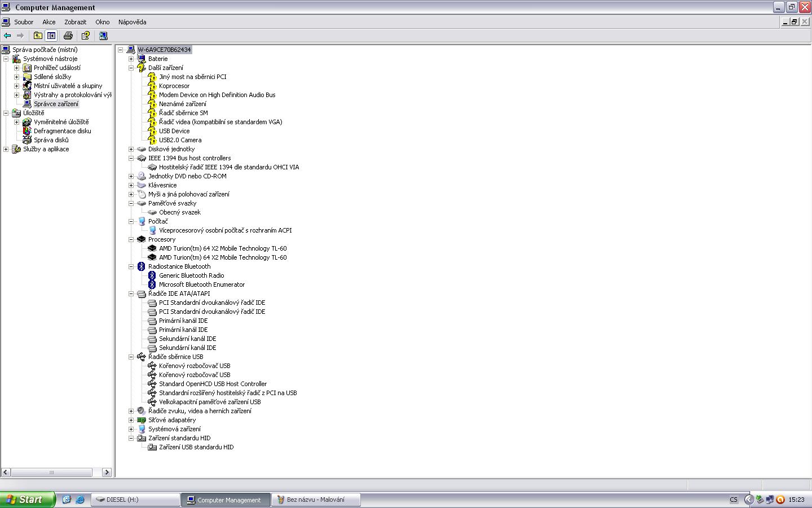Select Vyměnitelné úložiště in the left tree
This screenshot has width=812, height=508.
click(x=61, y=122)
